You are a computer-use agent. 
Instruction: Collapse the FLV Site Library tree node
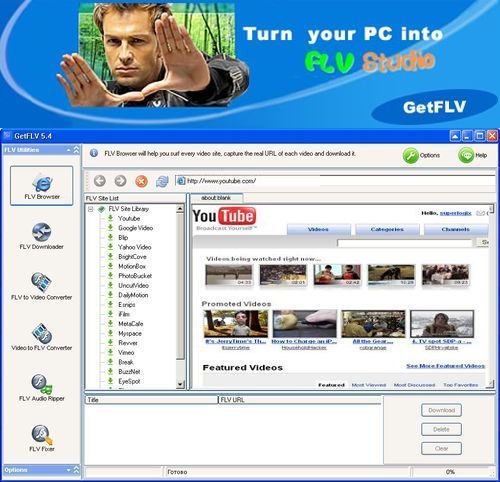(91, 209)
